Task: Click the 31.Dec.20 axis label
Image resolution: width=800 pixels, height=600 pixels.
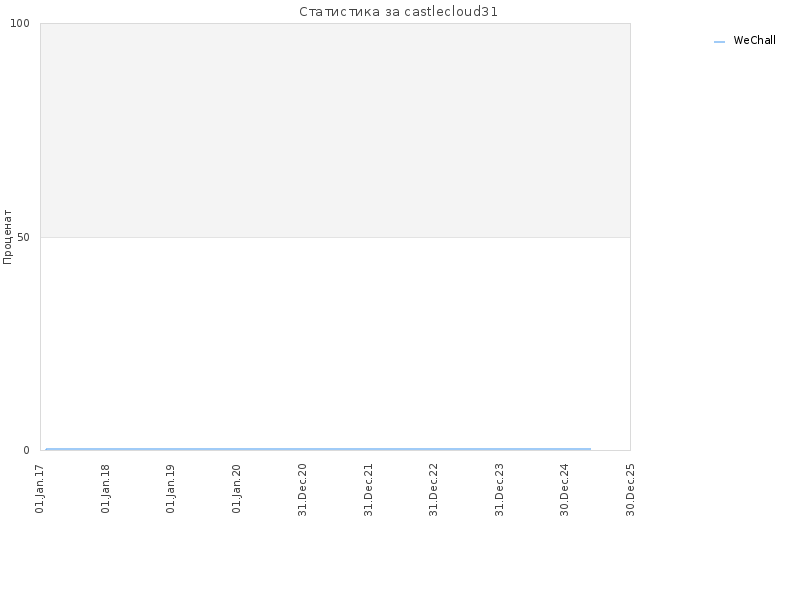Action: click(302, 490)
